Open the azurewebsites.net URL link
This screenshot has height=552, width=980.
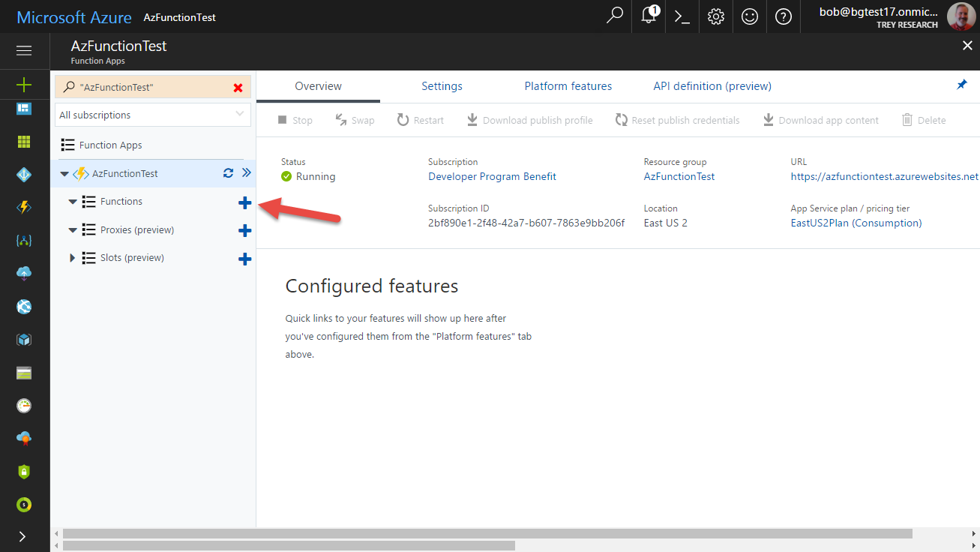[885, 177]
